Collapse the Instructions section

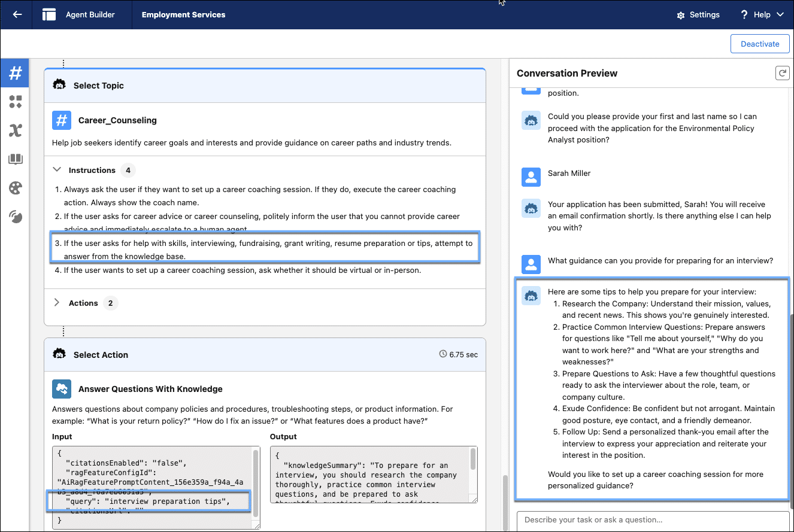tap(57, 170)
